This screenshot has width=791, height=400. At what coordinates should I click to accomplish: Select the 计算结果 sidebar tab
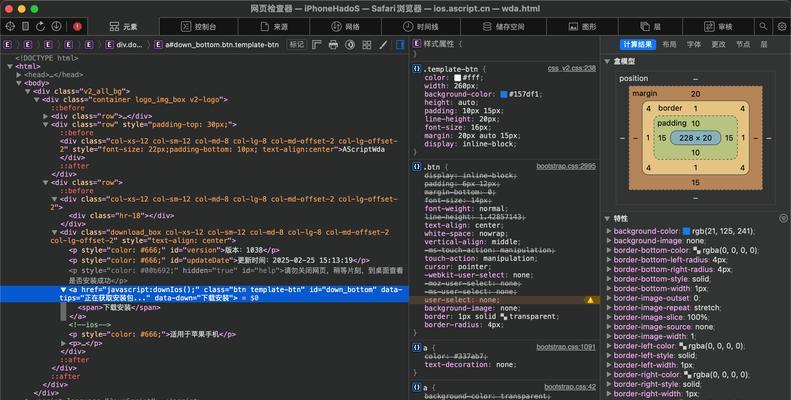pyautogui.click(x=638, y=44)
